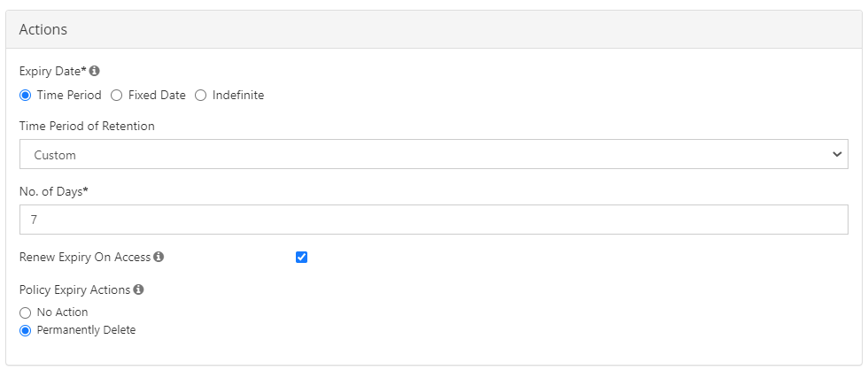
Task: Click the Time Period of Retention label
Action: (87, 126)
